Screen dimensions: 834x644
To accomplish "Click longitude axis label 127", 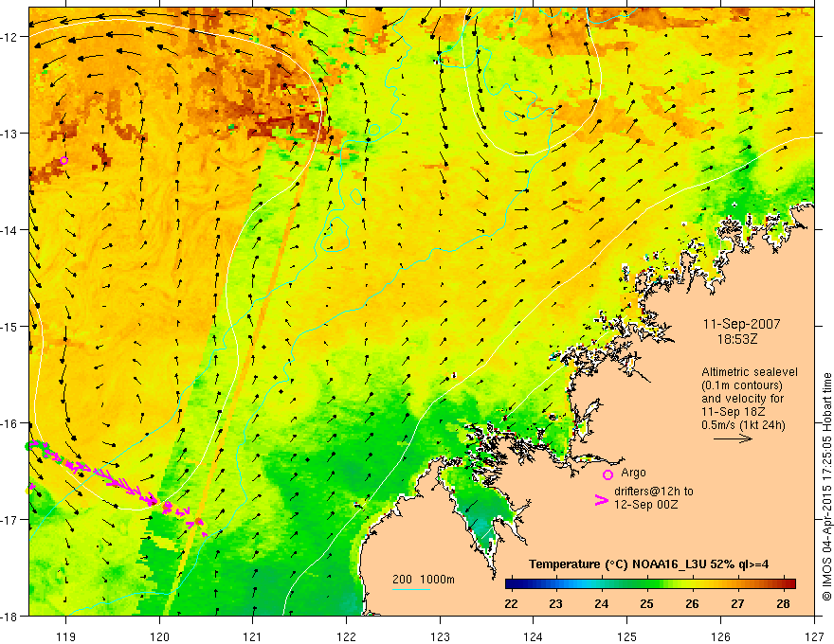I will point(814,636).
